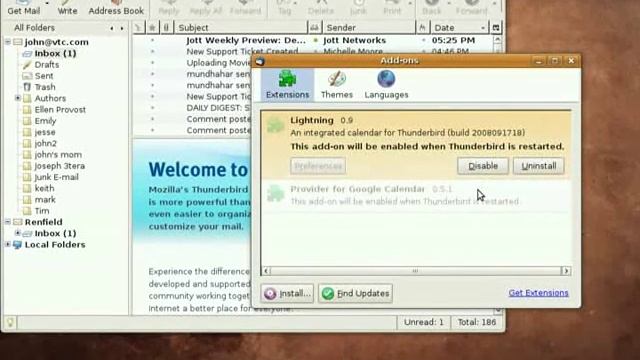Viewport: 640px width, 360px height.
Task: Switch to the Themes tab
Action: tap(337, 84)
